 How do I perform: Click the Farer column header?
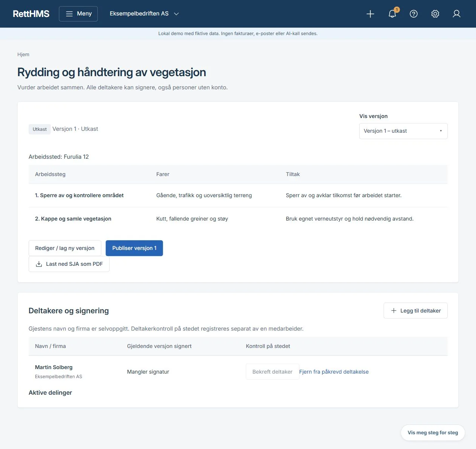163,174
